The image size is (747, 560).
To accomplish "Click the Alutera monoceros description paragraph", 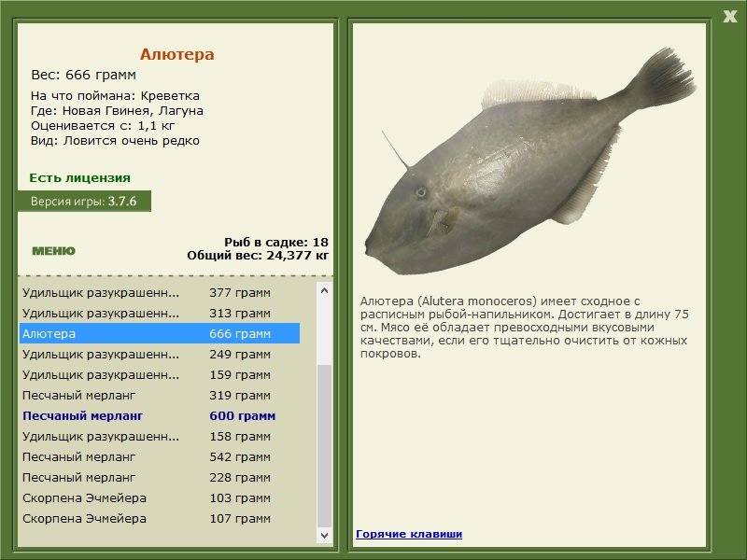I will point(525,328).
